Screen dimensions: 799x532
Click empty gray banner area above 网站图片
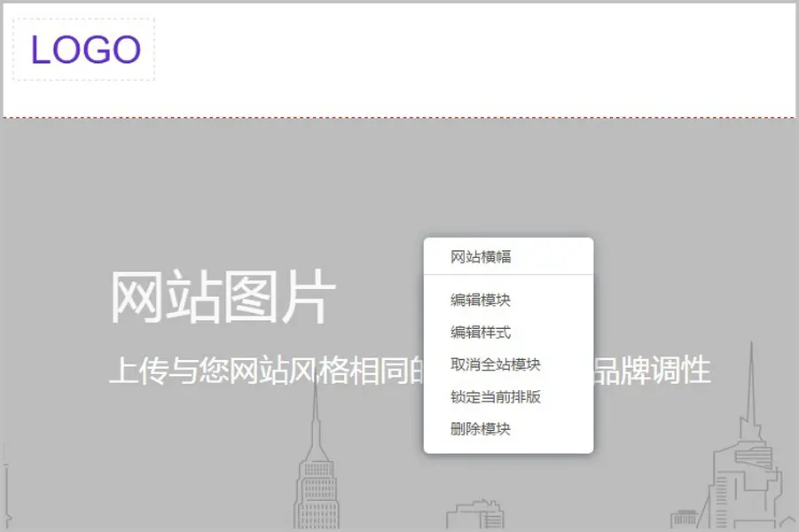(222, 195)
